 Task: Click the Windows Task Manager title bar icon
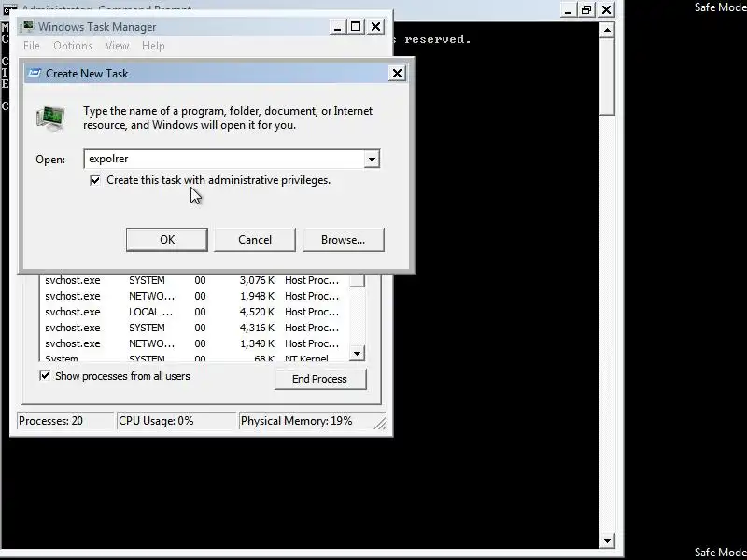pyautogui.click(x=28, y=26)
